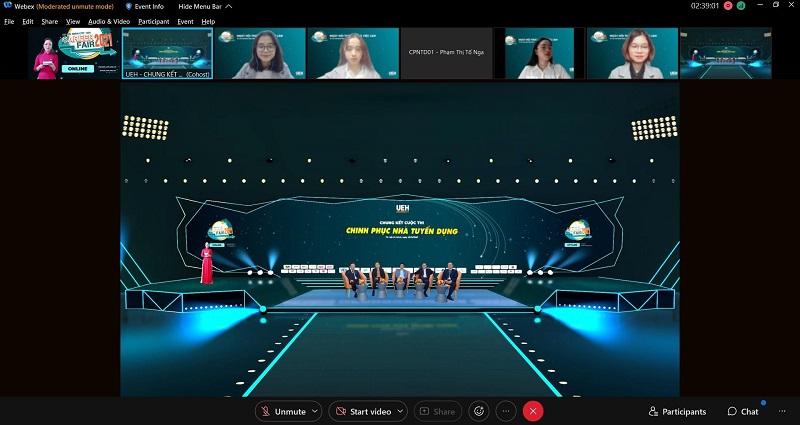Click the Moderated unmute mode label
The width and height of the screenshot is (800, 425).
pos(74,6)
